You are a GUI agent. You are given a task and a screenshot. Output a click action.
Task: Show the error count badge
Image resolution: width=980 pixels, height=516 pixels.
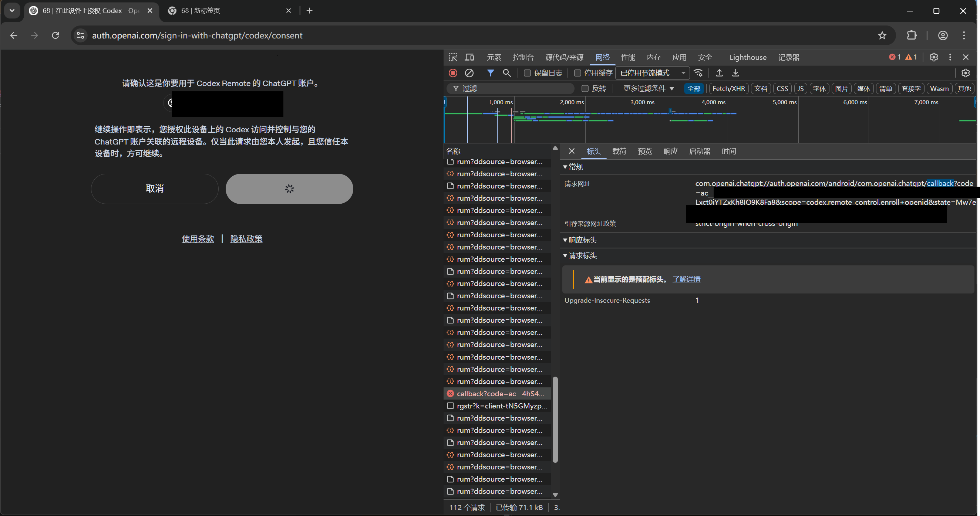click(x=895, y=57)
